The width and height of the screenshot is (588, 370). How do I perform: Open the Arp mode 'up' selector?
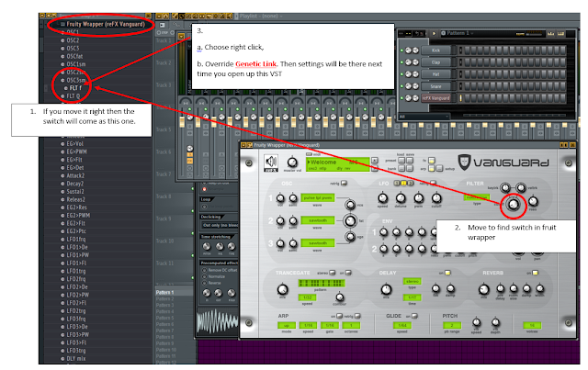click(287, 325)
